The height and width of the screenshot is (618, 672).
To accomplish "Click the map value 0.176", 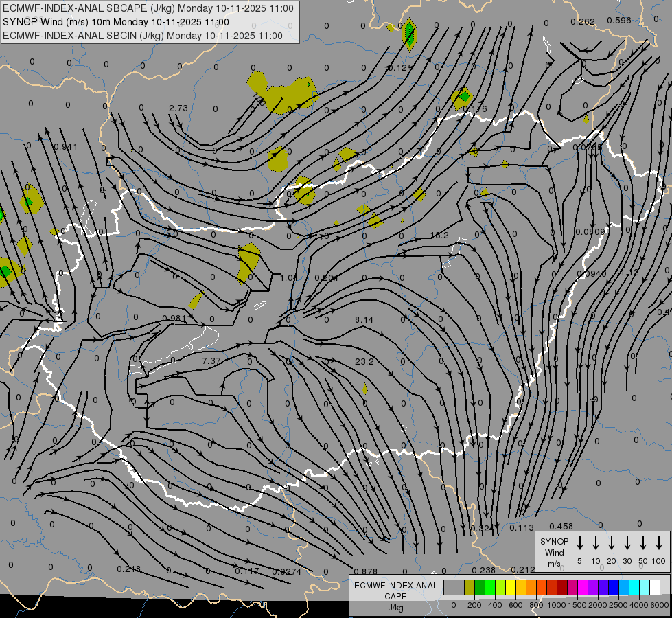I will coord(475,109).
